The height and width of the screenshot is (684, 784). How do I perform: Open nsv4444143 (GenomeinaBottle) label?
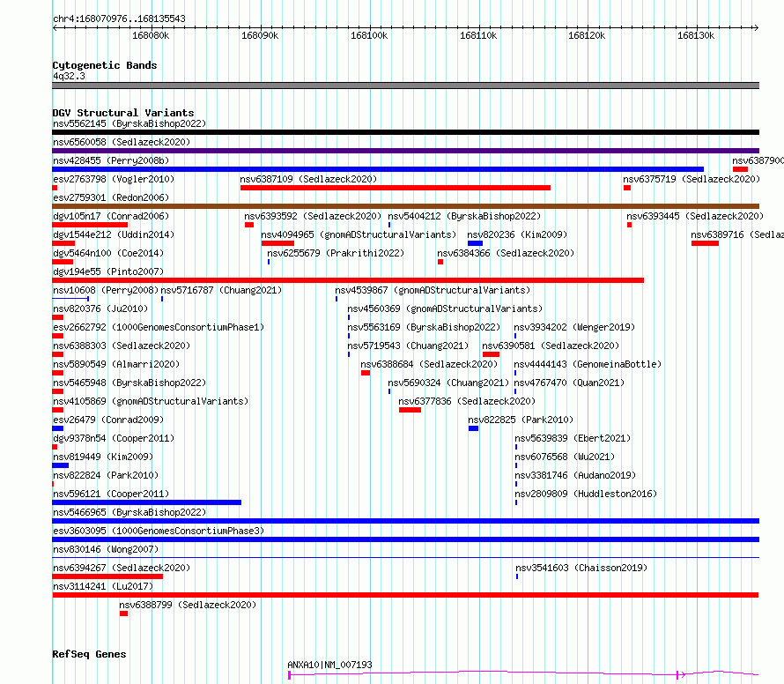(x=588, y=364)
